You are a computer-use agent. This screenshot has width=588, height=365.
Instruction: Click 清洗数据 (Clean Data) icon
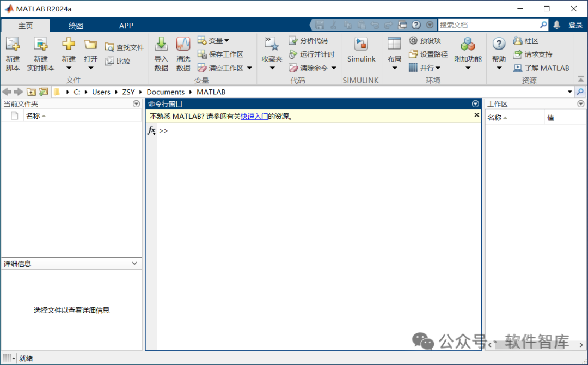pyautogui.click(x=183, y=44)
